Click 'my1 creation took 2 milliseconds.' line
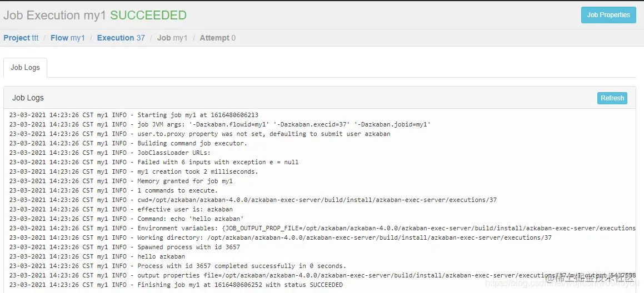Screen dimensions: 644x293 [134, 171]
